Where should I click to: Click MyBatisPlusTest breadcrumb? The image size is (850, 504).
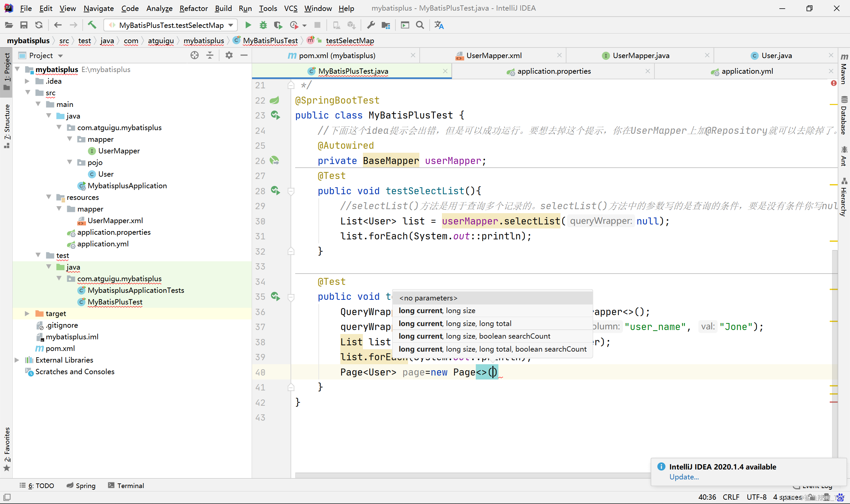point(270,41)
